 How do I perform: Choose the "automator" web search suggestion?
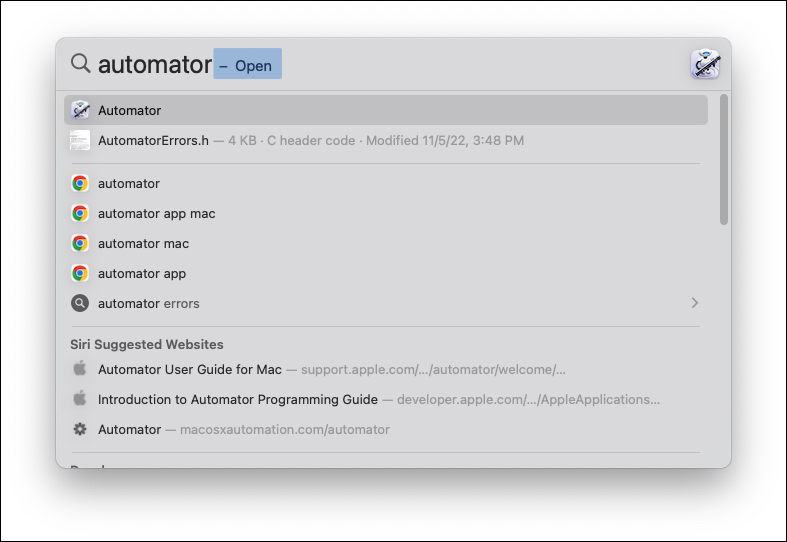point(386,184)
